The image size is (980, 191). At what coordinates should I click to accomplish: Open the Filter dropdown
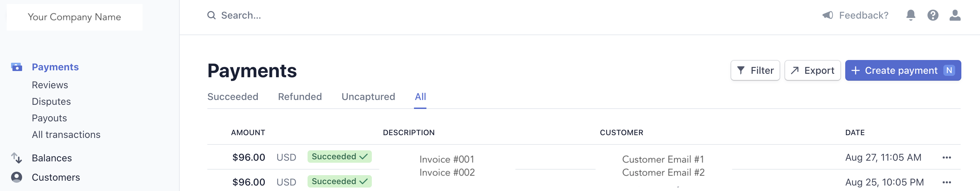755,71
